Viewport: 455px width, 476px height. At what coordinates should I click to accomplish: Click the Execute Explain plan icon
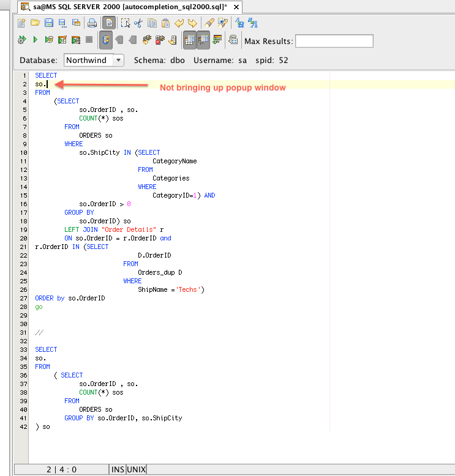[x=48, y=40]
